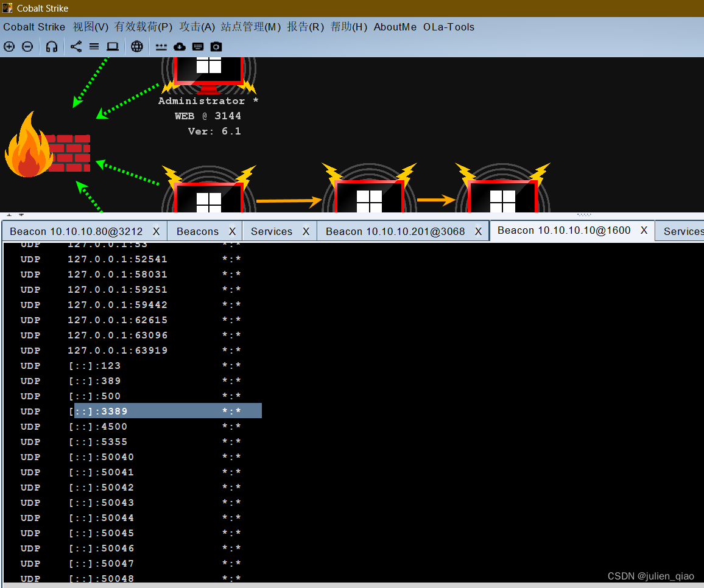Click the 127.0.0.1:52541 UDP entry
The height and width of the screenshot is (588, 704).
131,259
